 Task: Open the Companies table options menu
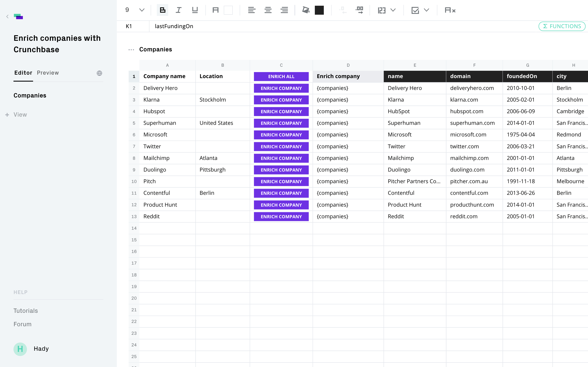(x=131, y=50)
